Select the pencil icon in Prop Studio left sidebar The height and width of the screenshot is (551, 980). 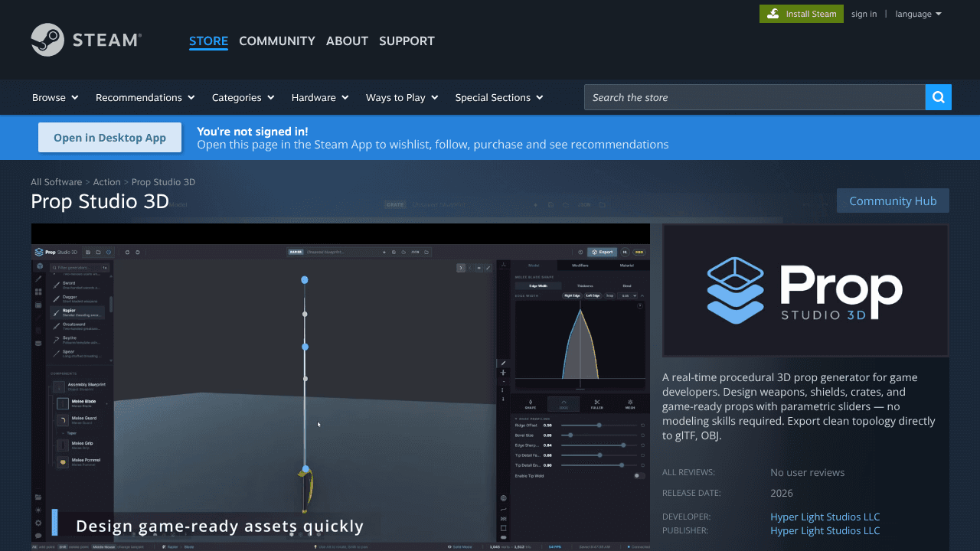tap(38, 279)
